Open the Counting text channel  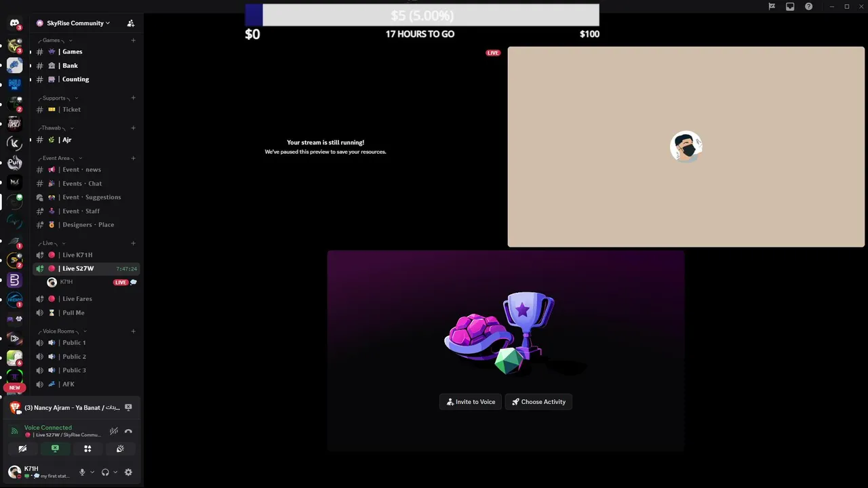tap(85, 79)
